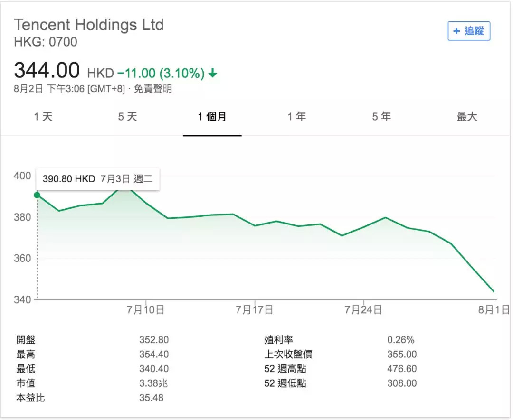Click the 52 週高點 value 476.60
The width and height of the screenshot is (513, 420).
click(x=402, y=369)
